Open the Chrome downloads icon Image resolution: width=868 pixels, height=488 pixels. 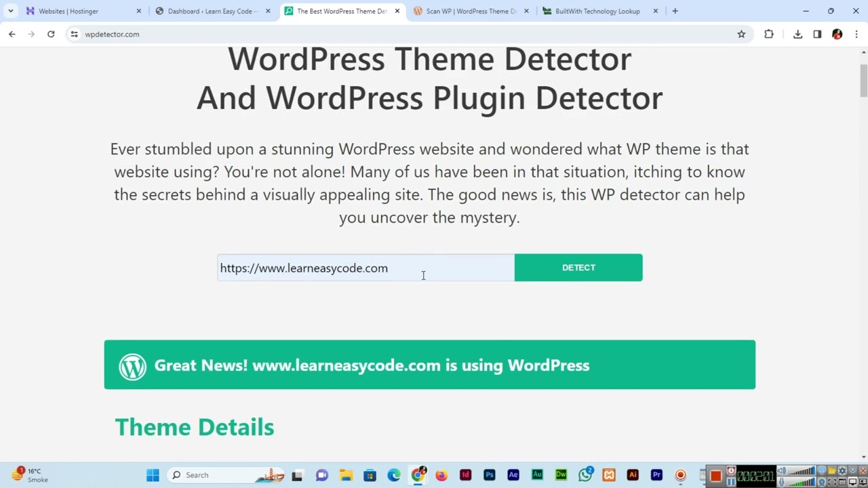tap(797, 34)
